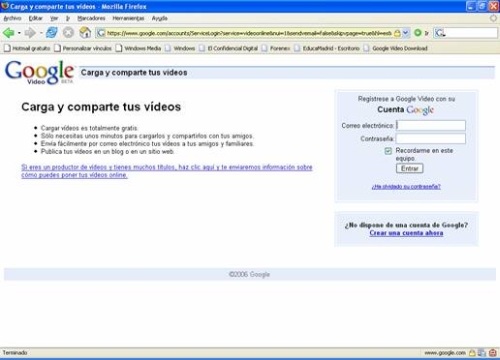Click the forgot password link
The image size is (500, 360).
point(406,186)
